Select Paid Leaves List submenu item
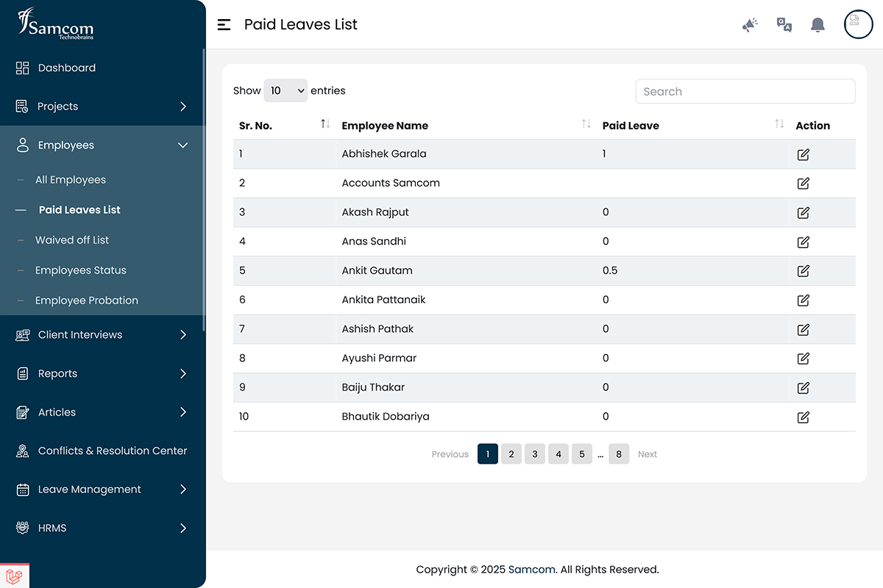The height and width of the screenshot is (588, 883). pos(79,210)
